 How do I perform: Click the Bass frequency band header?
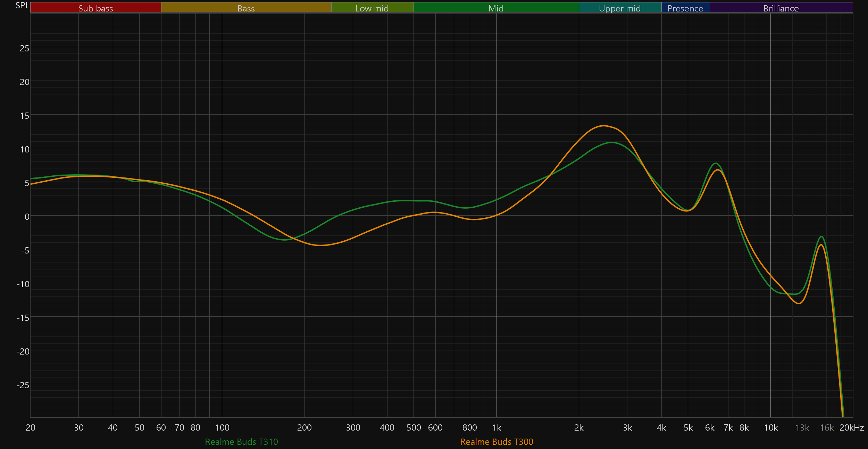pyautogui.click(x=246, y=8)
